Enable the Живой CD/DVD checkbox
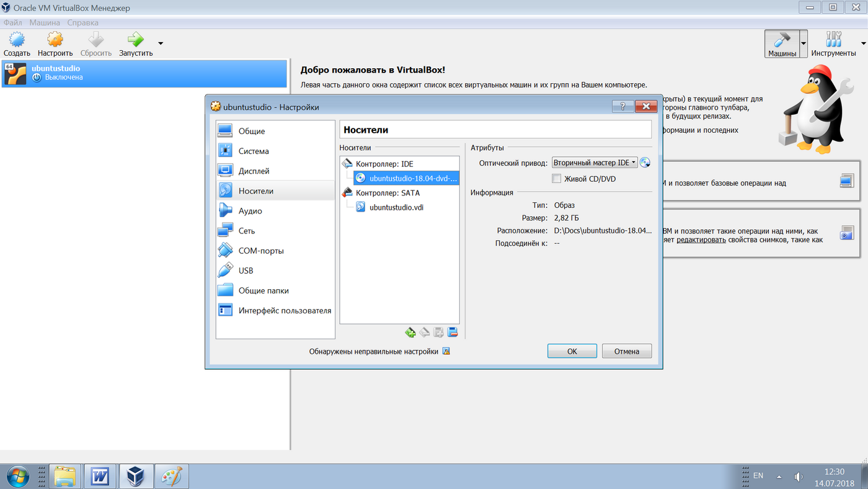Viewport: 868px width, 489px height. tap(557, 179)
